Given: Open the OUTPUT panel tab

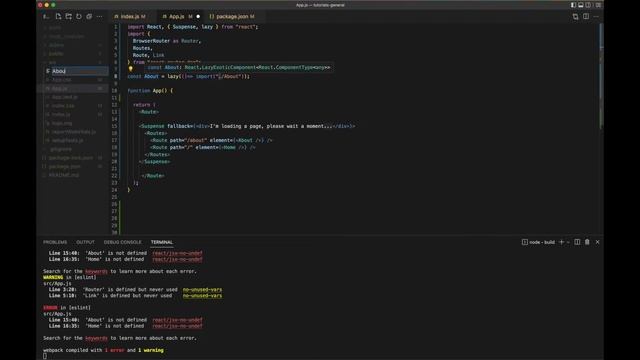Looking at the screenshot, I should [x=85, y=242].
